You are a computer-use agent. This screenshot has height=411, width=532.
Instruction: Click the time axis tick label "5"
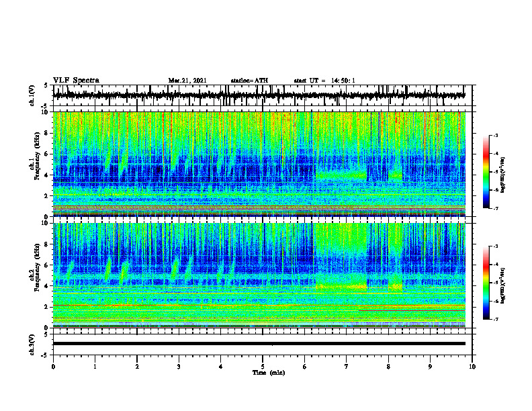point(263,367)
